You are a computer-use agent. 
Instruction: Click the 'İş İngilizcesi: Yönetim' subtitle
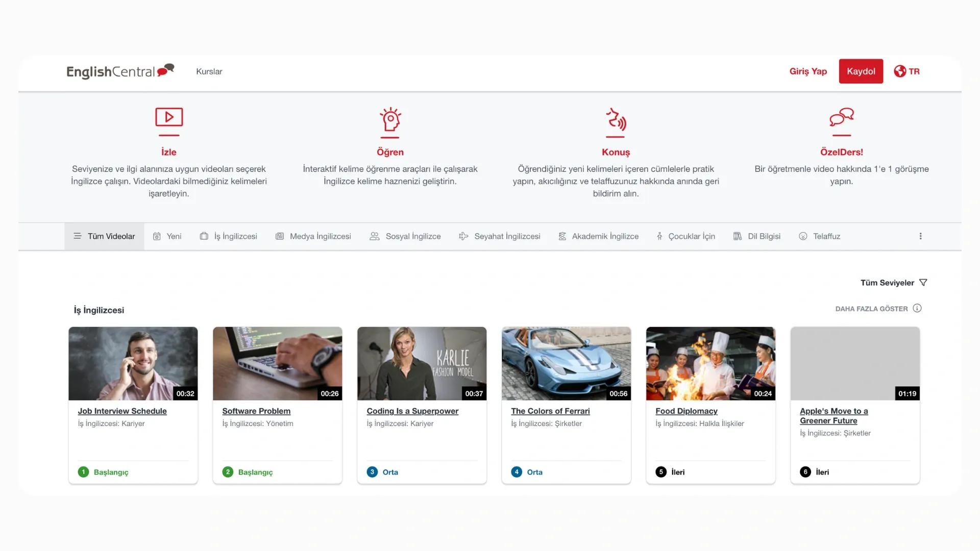pos(258,423)
